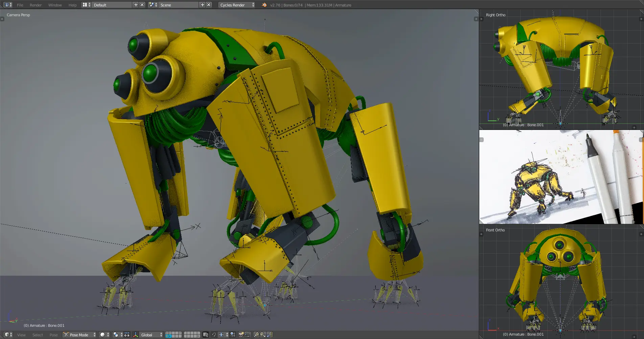Click the Select menu in viewport header
This screenshot has width=644, height=339.
[x=38, y=335]
